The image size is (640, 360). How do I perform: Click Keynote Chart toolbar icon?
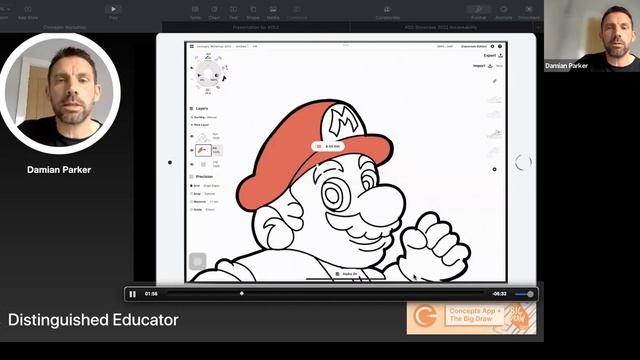[x=214, y=9]
